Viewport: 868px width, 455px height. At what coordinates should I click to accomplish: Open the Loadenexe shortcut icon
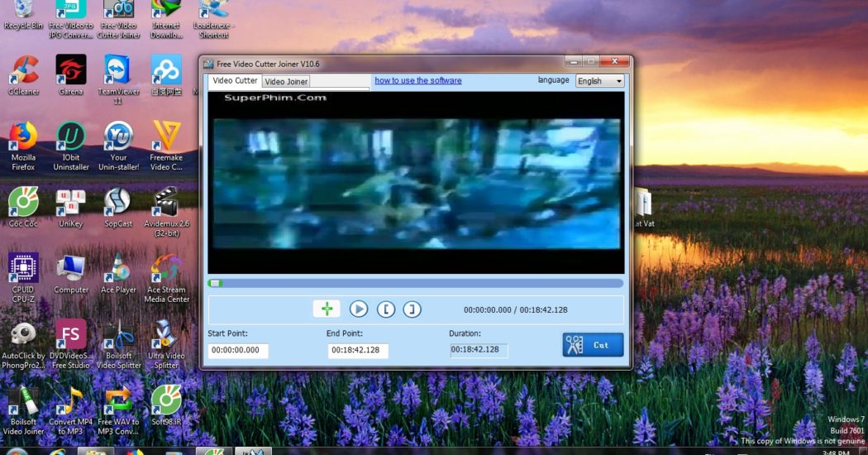[x=213, y=19]
